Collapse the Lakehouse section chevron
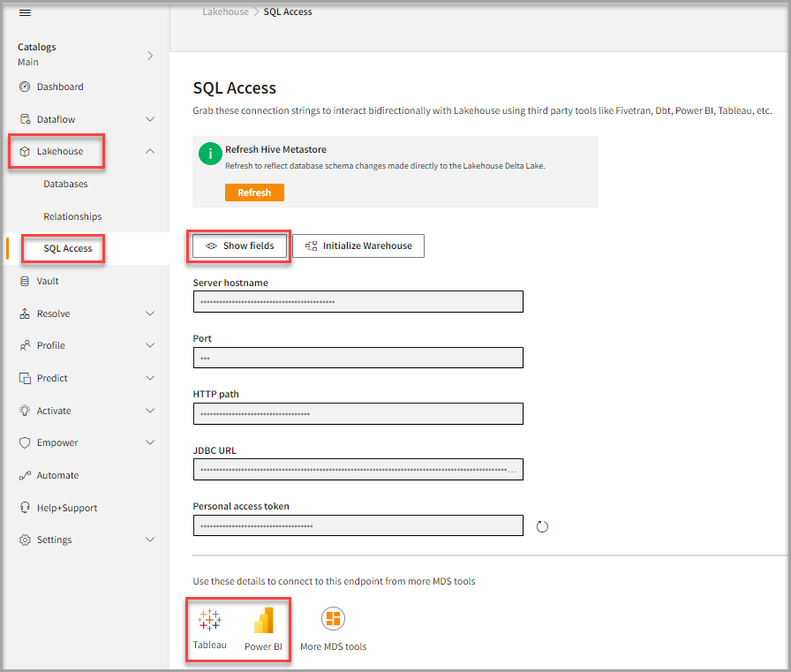The height and width of the screenshot is (672, 791). (150, 151)
